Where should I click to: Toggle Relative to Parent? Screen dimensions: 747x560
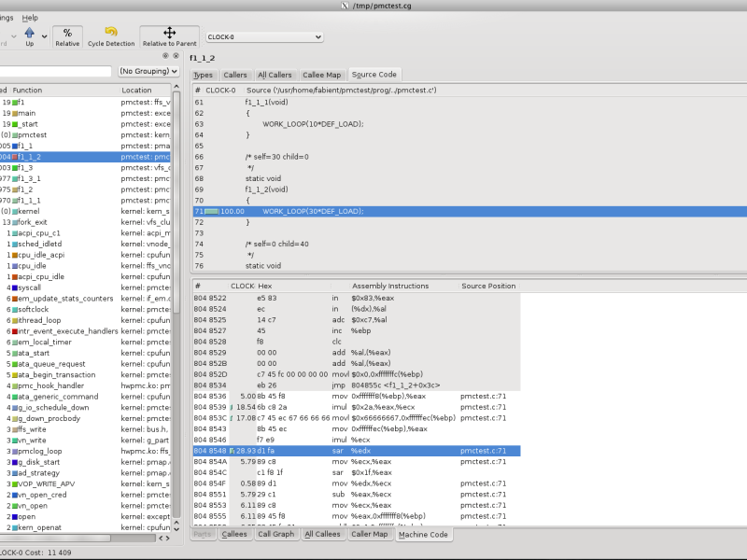[170, 36]
